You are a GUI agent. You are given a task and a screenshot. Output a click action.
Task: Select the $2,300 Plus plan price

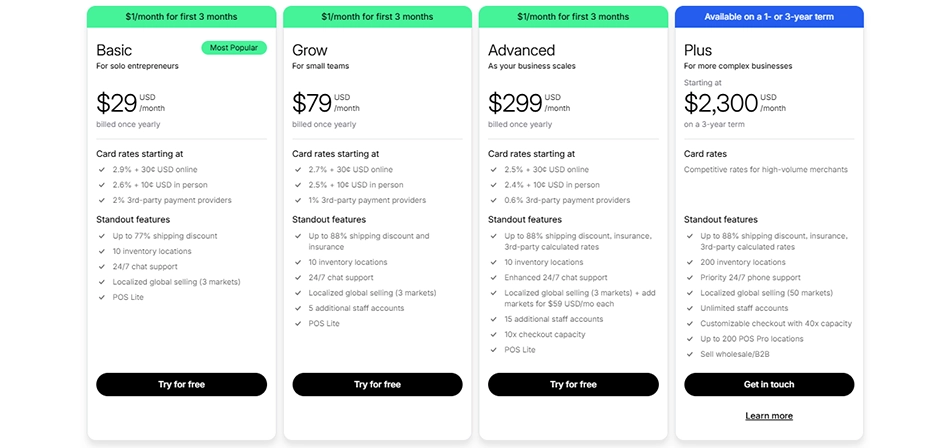720,102
